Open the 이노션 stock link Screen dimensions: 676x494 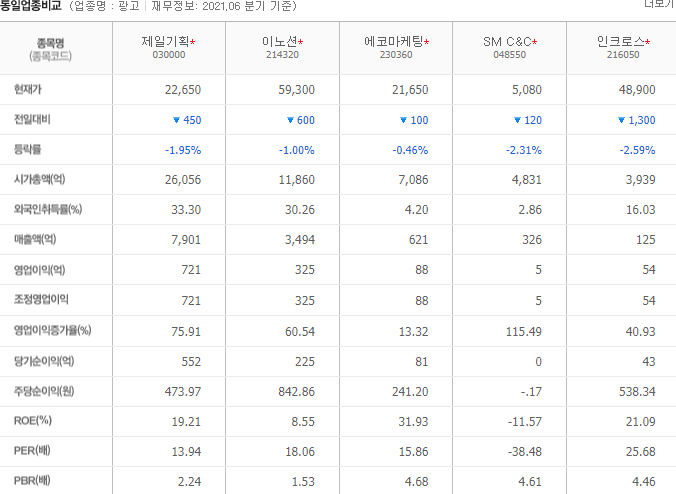tap(280, 41)
